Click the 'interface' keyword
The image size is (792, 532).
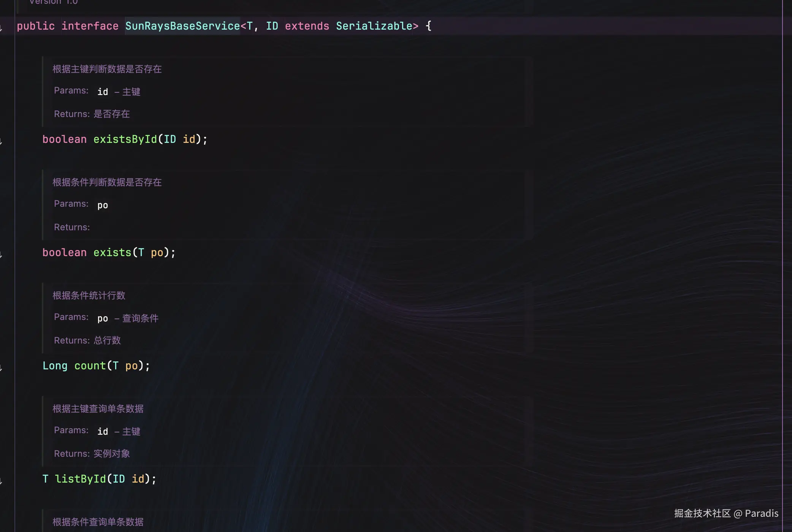pos(90,26)
